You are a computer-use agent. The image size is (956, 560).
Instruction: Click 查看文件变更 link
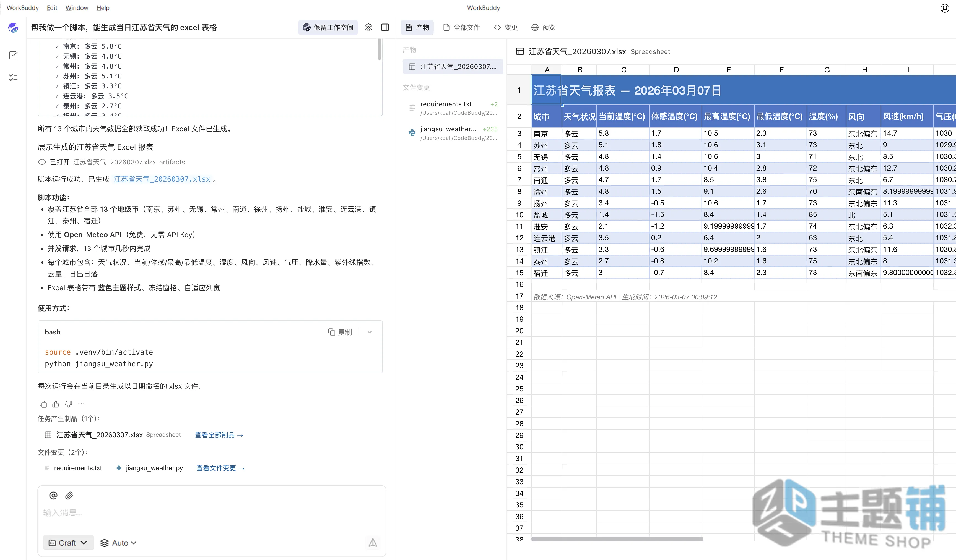tap(220, 468)
